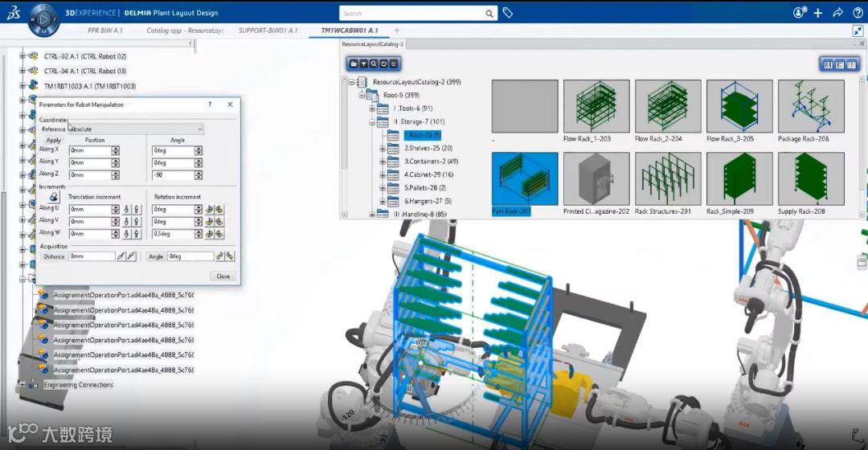The image size is (868, 450).
Task: Click the second translate icon for Along V
Action: pos(136,222)
